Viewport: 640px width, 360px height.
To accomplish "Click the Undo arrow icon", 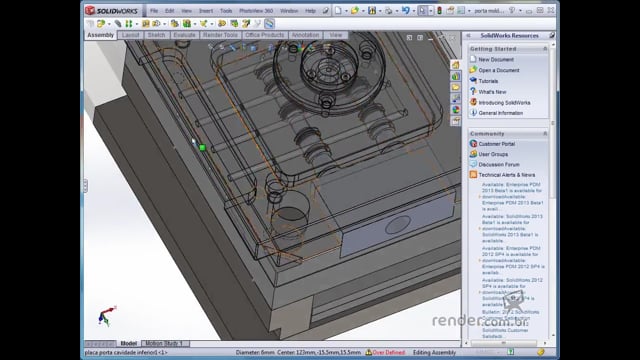I will (405, 11).
